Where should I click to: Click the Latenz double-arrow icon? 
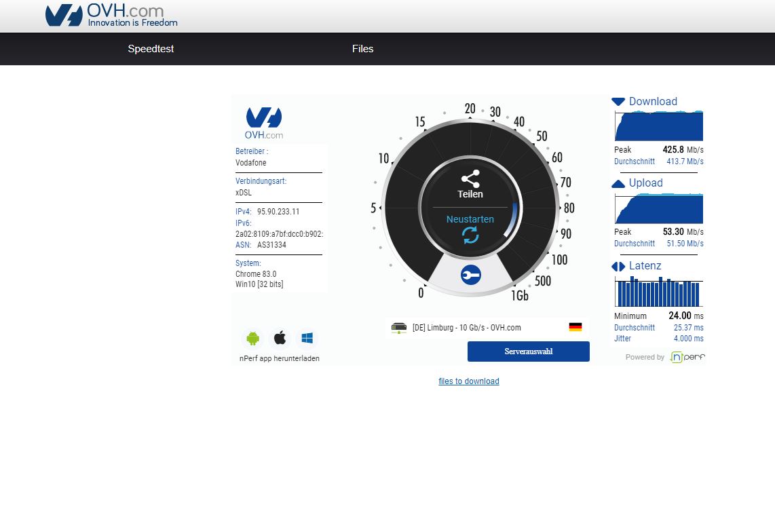[x=618, y=267]
